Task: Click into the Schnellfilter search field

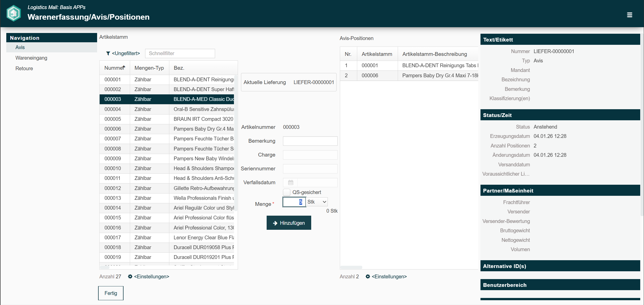Action: (180, 53)
